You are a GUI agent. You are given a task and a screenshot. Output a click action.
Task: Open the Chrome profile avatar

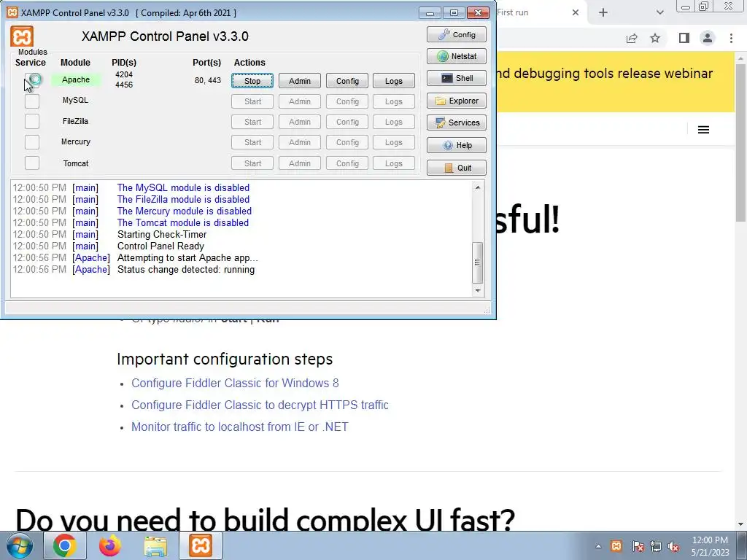click(708, 38)
